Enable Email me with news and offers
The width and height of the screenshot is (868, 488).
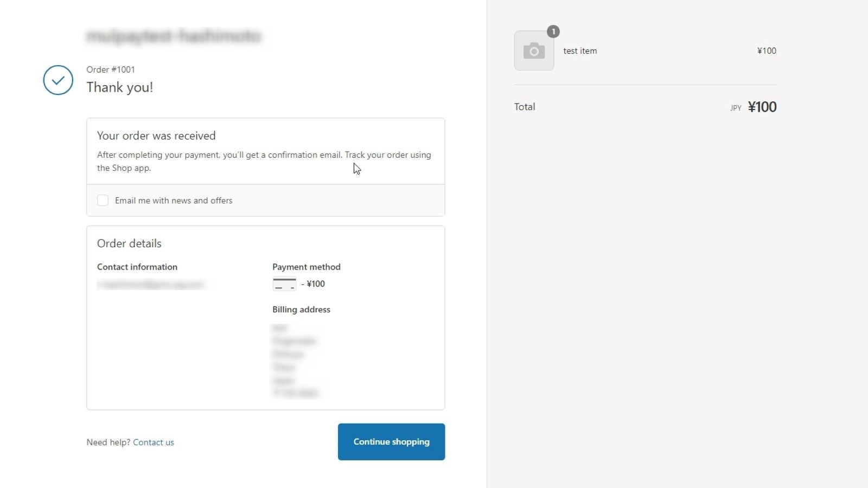103,201
